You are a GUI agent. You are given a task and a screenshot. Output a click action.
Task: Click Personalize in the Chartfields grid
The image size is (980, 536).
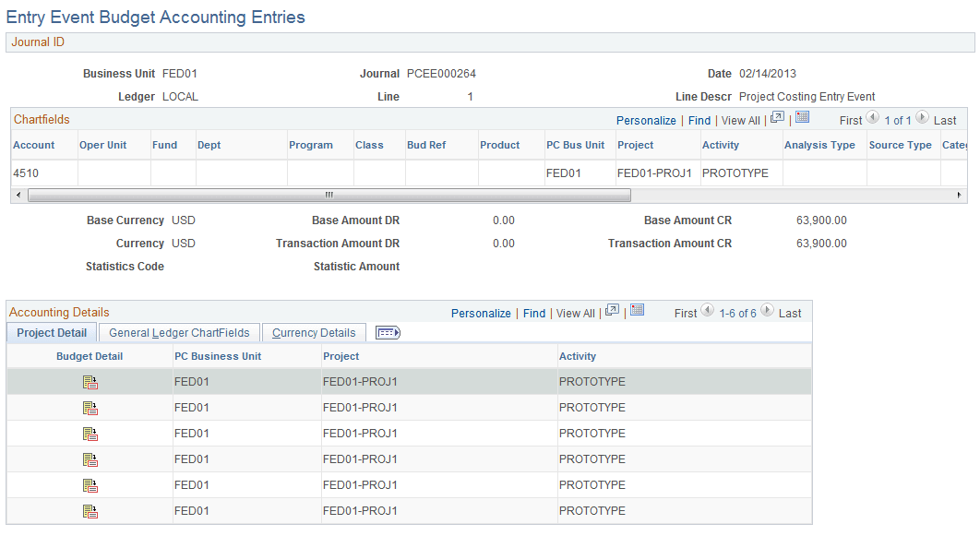click(646, 120)
